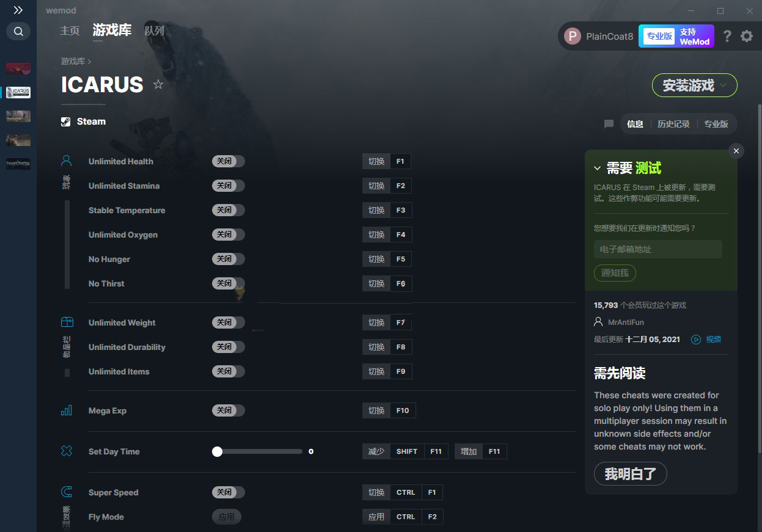Click the 支持 WeMod button
This screenshot has width=762, height=532.
694,36
